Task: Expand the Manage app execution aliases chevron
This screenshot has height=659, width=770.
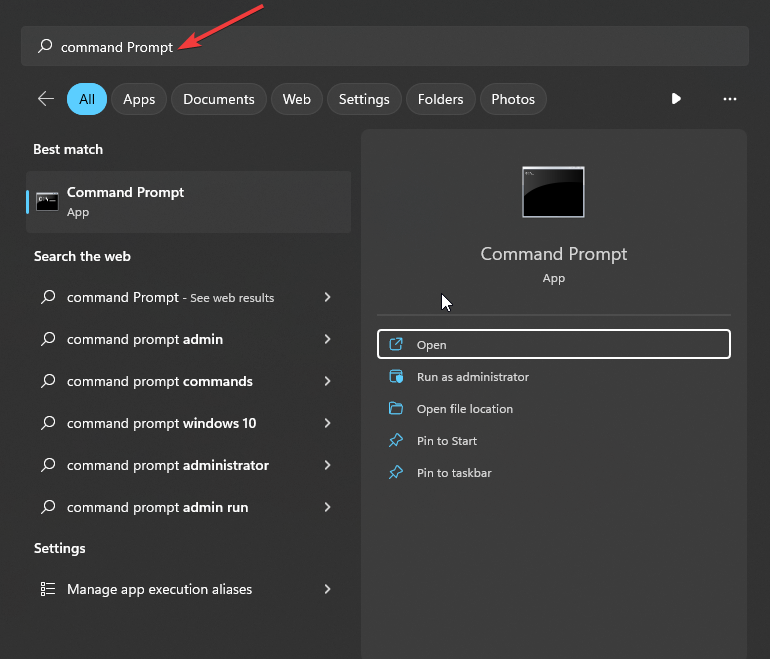Action: pos(327,590)
